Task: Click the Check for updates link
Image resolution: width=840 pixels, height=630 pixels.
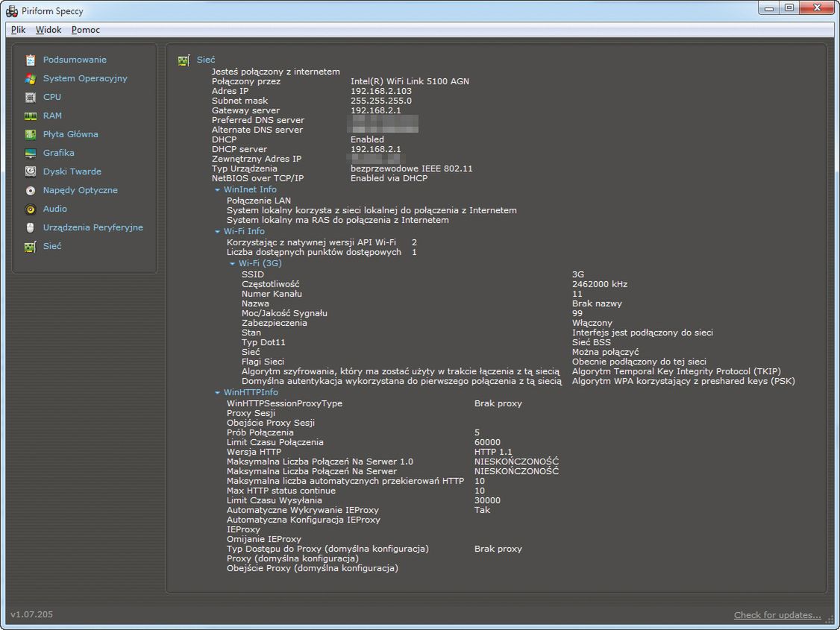Action: pos(777,615)
